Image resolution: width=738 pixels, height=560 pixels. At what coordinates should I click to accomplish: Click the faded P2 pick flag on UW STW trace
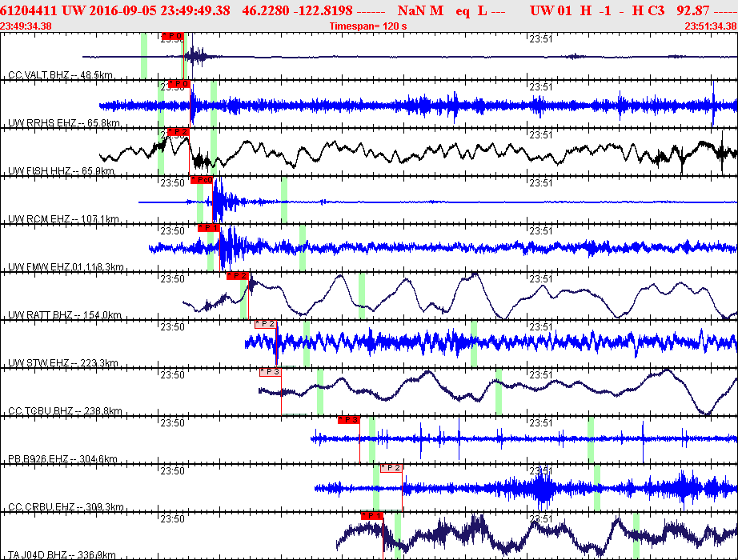tap(266, 324)
